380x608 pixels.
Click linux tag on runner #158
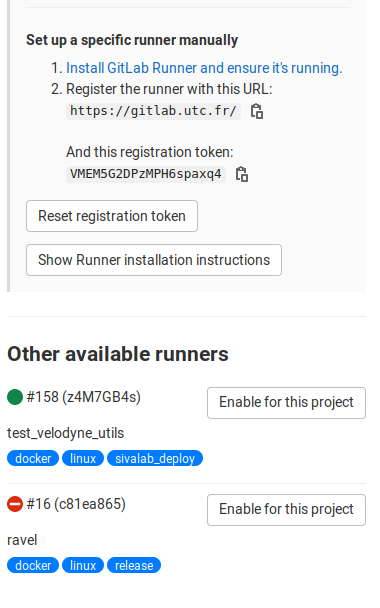click(x=83, y=458)
